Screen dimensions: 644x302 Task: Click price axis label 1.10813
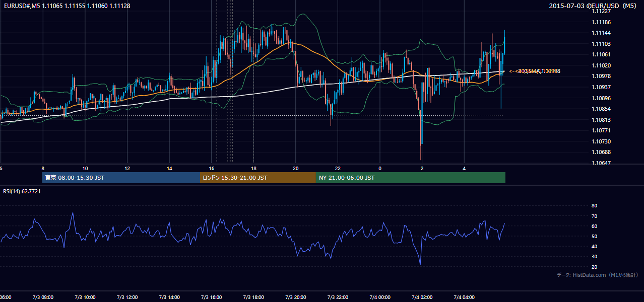pos(602,120)
